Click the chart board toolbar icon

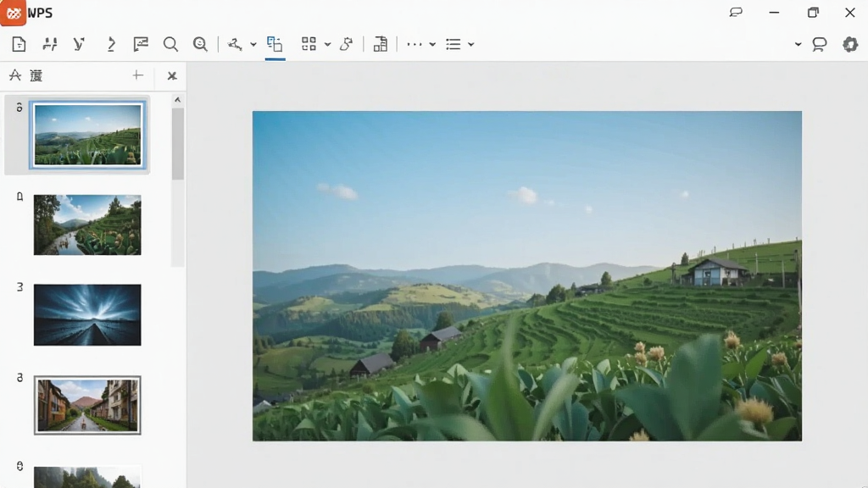click(x=141, y=44)
